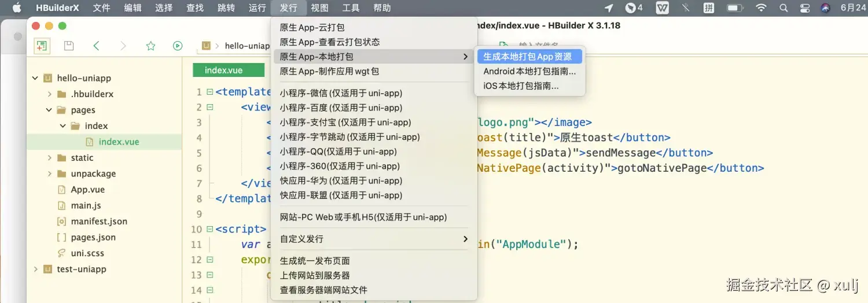Click the save (floppy disk) toolbar icon
This screenshot has height=303, width=868.
(x=69, y=46)
